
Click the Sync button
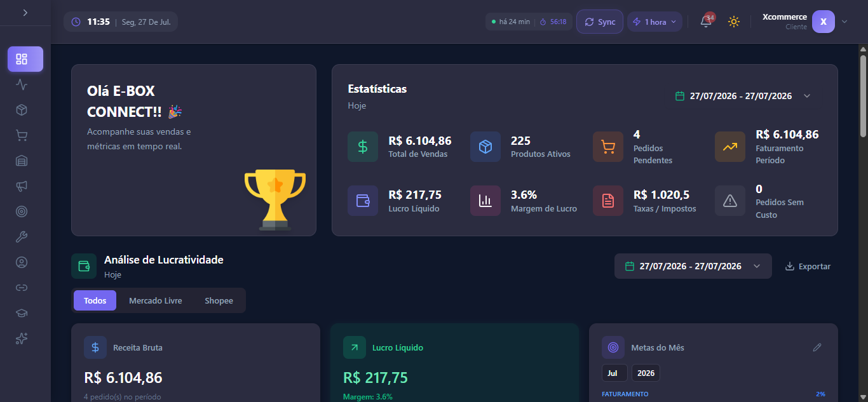(x=600, y=22)
